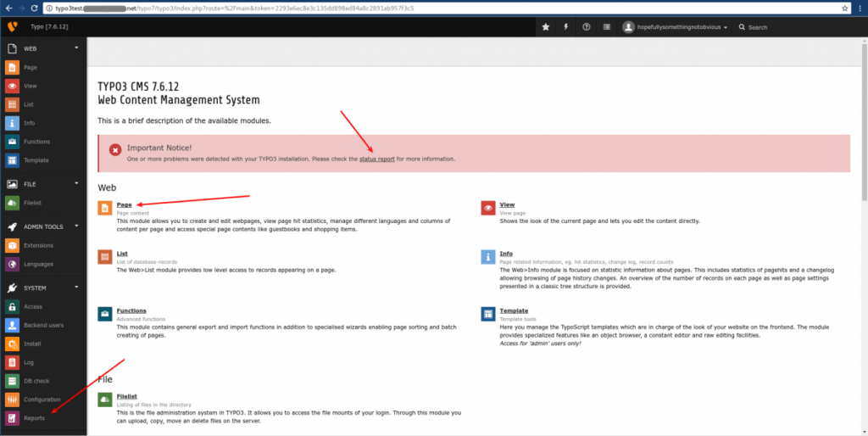The height and width of the screenshot is (436, 868).
Task: Open the system information toolbar icon
Action: [x=607, y=27]
